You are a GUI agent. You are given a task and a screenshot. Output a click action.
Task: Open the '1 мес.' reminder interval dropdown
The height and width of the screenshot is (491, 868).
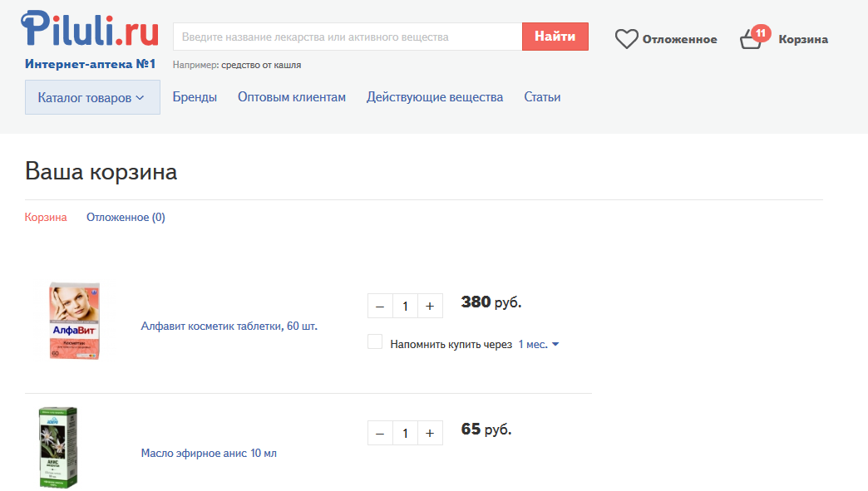tap(539, 344)
